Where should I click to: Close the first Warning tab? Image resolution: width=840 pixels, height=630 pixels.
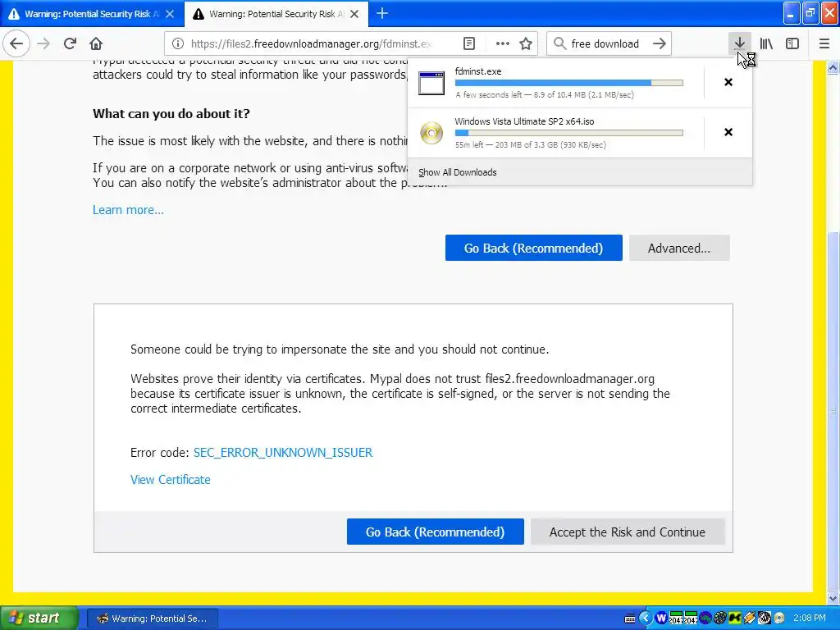(170, 14)
